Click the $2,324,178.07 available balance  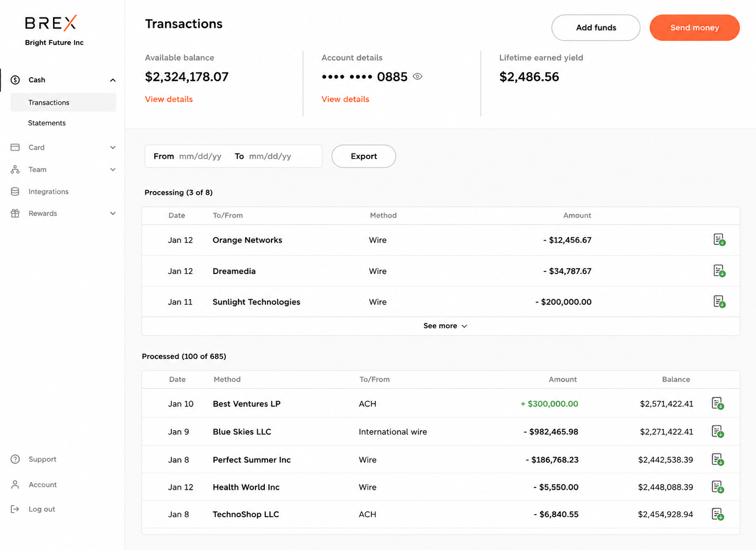[x=187, y=77]
